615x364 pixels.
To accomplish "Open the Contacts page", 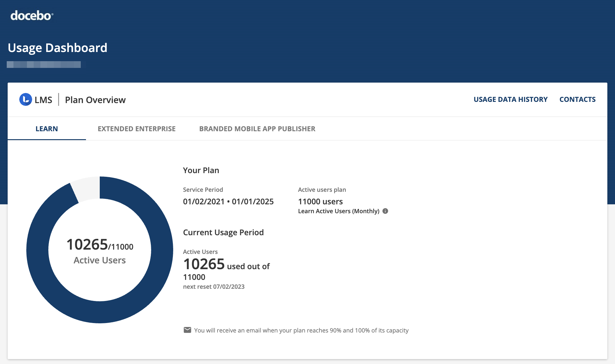I will (x=577, y=99).
